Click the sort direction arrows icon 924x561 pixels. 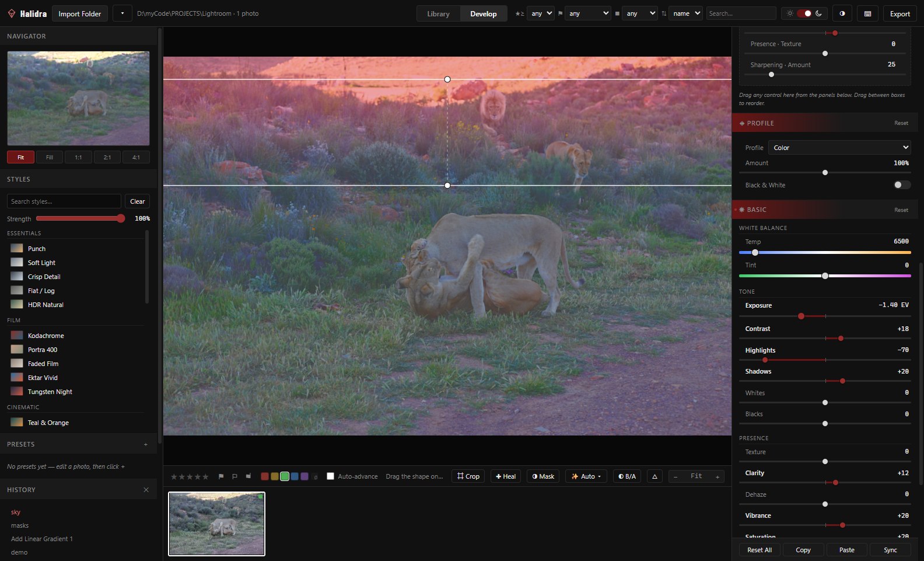[664, 13]
